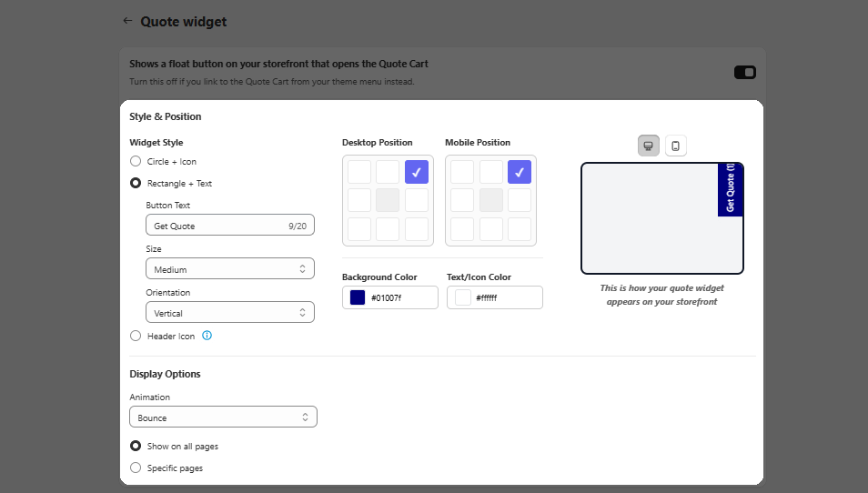Select desktop top-left position cell
The height and width of the screenshot is (493, 868).
pos(359,172)
